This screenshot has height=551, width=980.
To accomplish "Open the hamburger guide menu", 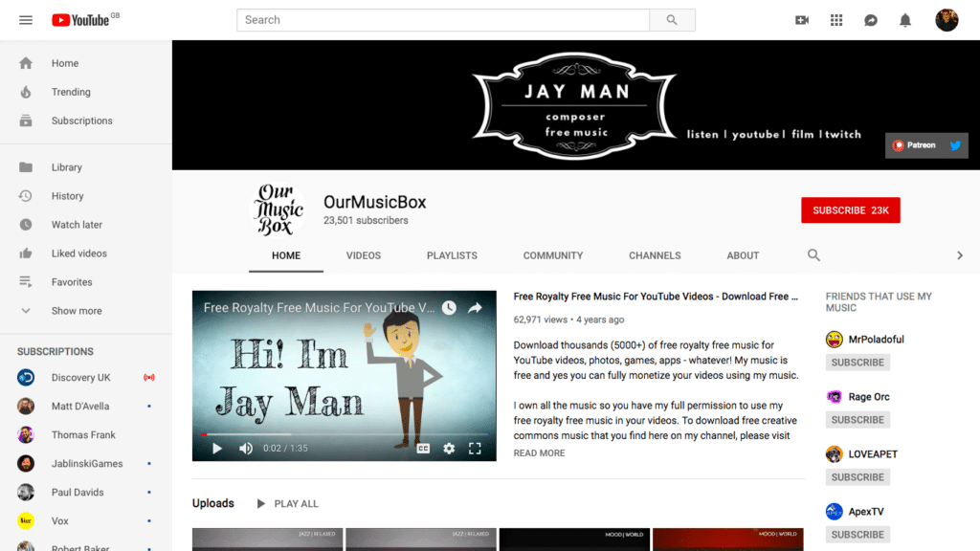I will [x=26, y=20].
